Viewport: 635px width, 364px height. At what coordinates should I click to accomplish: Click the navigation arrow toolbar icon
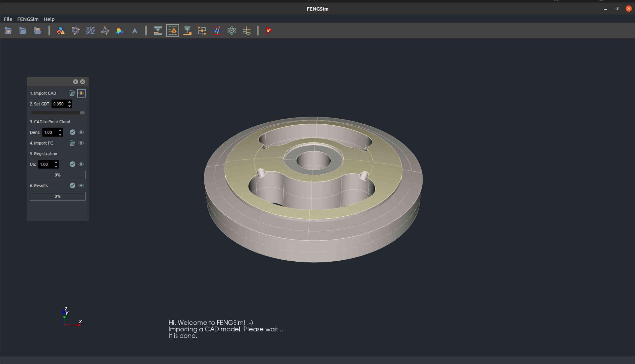(x=135, y=31)
